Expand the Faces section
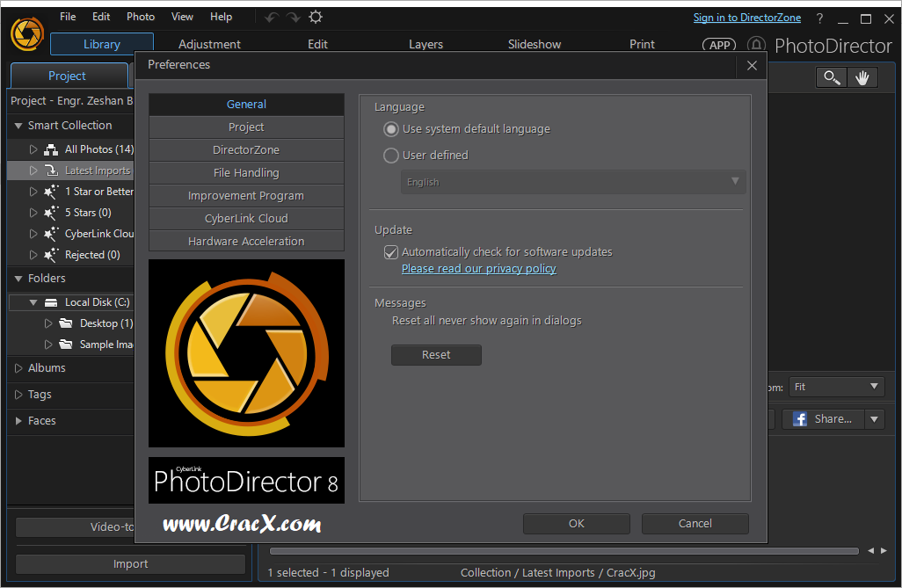902x588 pixels. tap(18, 421)
